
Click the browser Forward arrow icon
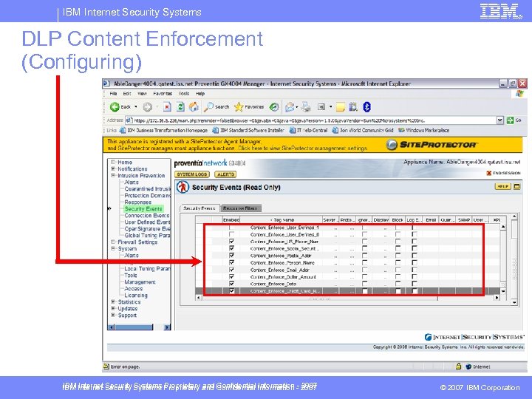pos(147,107)
